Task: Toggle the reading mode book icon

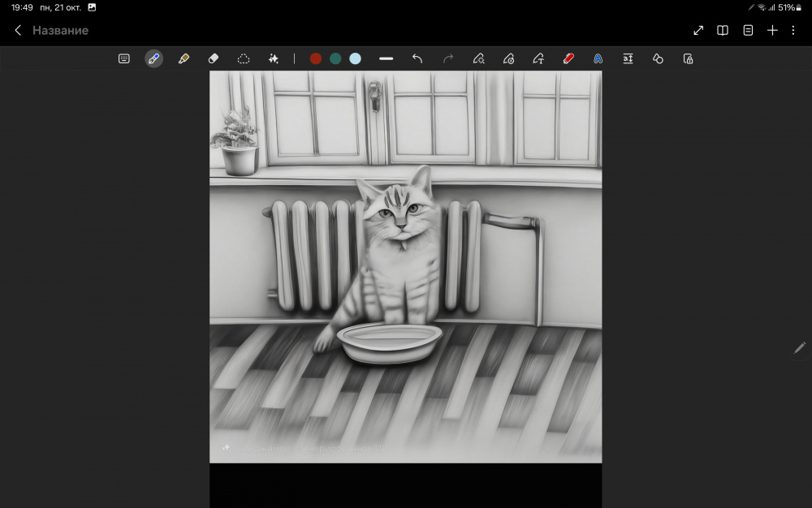Action: pos(723,30)
